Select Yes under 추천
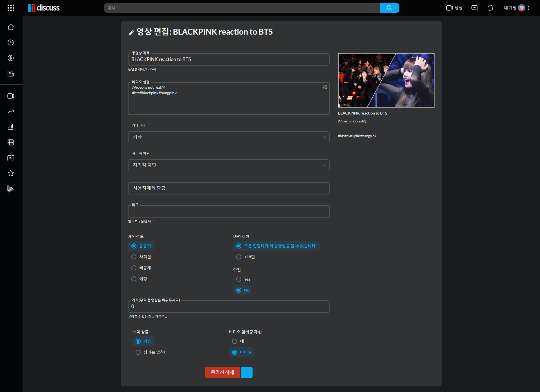The image size is (540, 392). 243,279
